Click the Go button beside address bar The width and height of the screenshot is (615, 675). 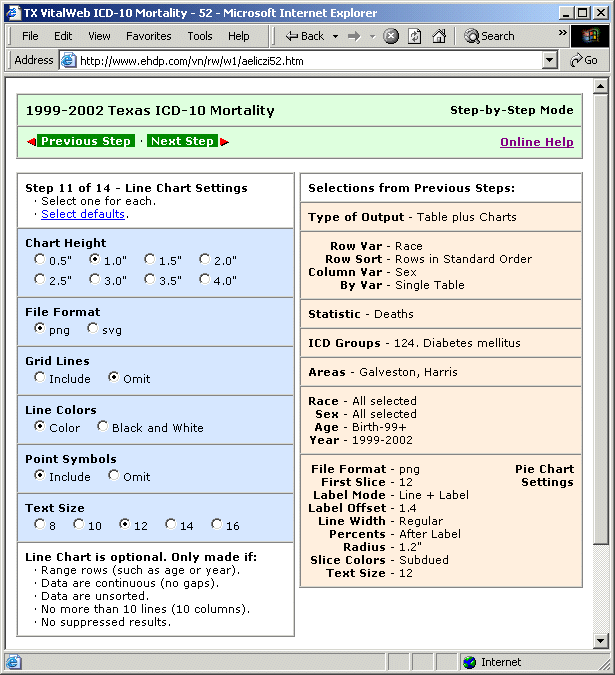(x=584, y=60)
